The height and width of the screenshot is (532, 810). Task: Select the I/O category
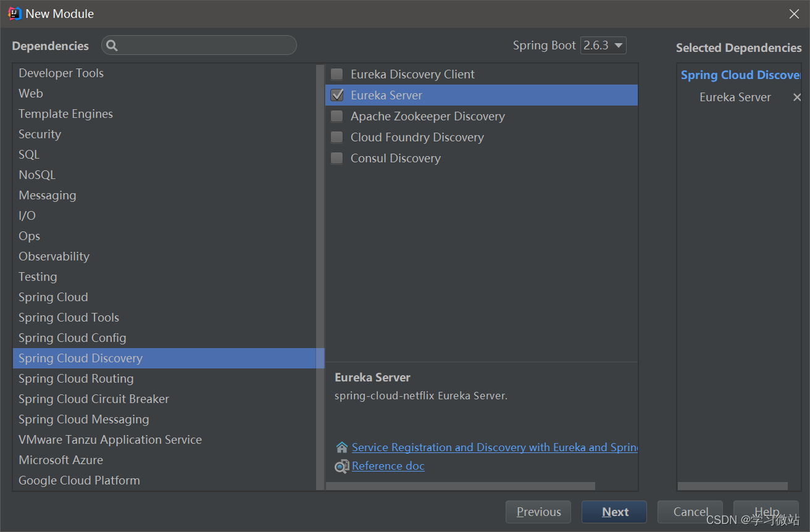pyautogui.click(x=164, y=215)
